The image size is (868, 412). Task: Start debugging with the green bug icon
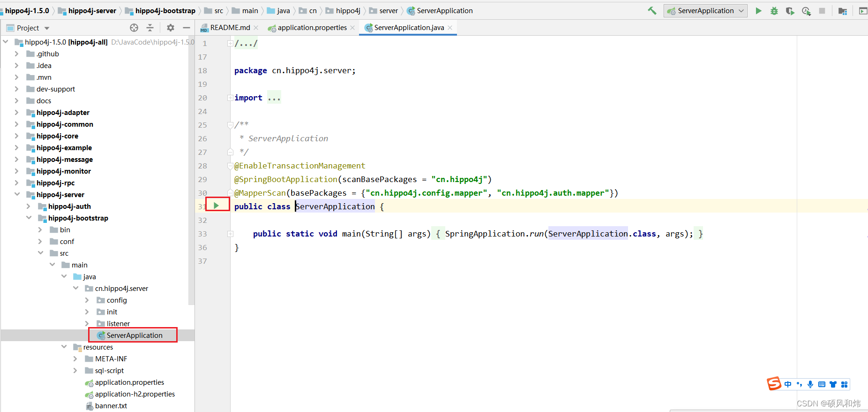point(774,11)
